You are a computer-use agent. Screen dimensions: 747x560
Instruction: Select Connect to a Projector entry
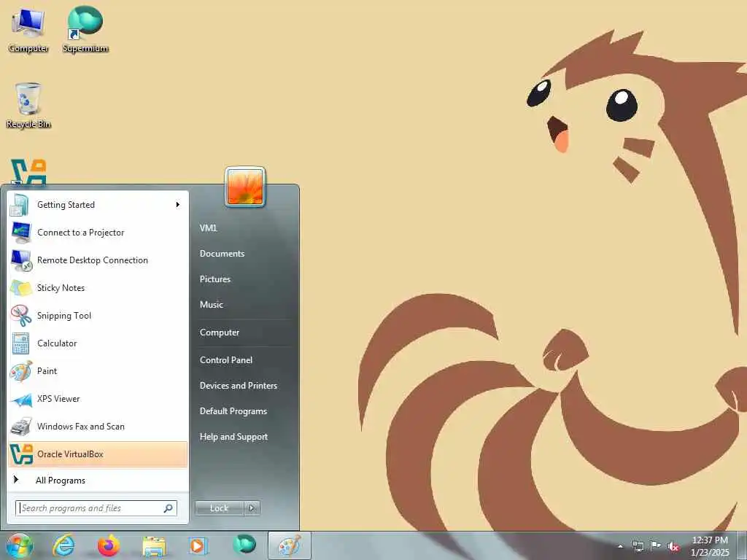[x=98, y=233]
